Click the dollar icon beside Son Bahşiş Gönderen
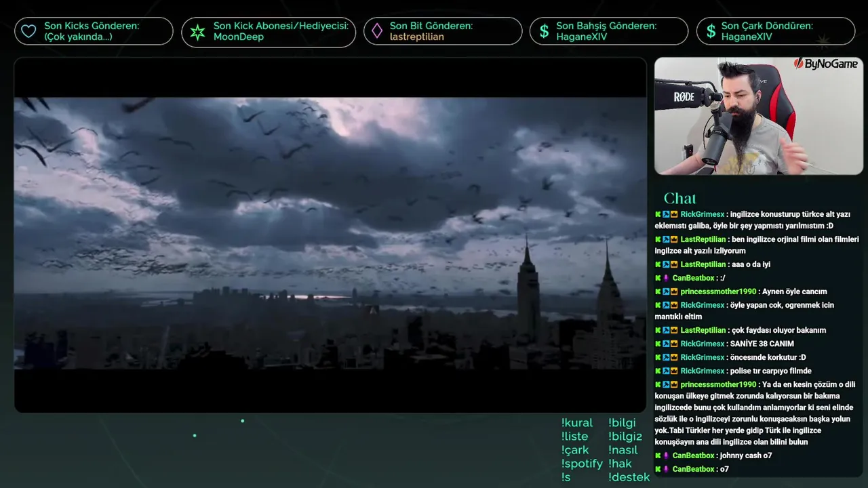The height and width of the screenshot is (488, 868). (x=544, y=31)
